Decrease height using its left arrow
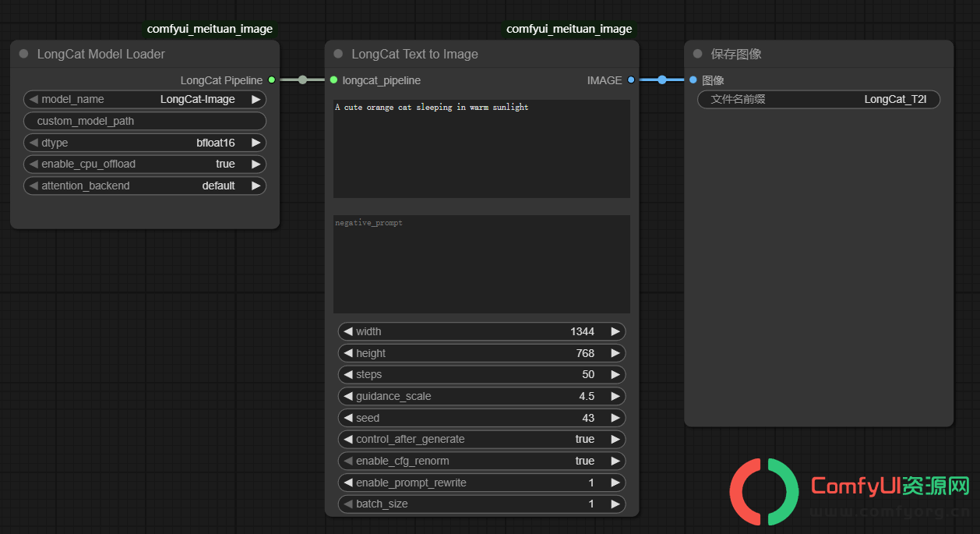Viewport: 980px width, 534px height. (348, 353)
